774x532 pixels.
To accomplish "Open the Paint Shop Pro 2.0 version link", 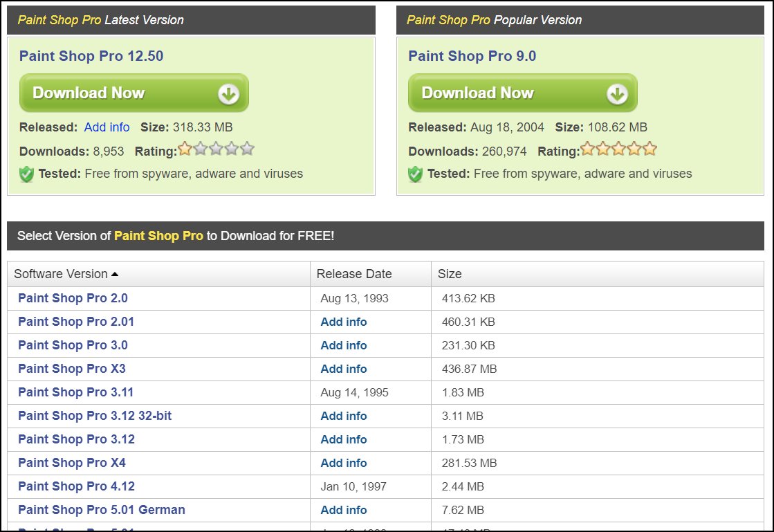I will point(73,298).
